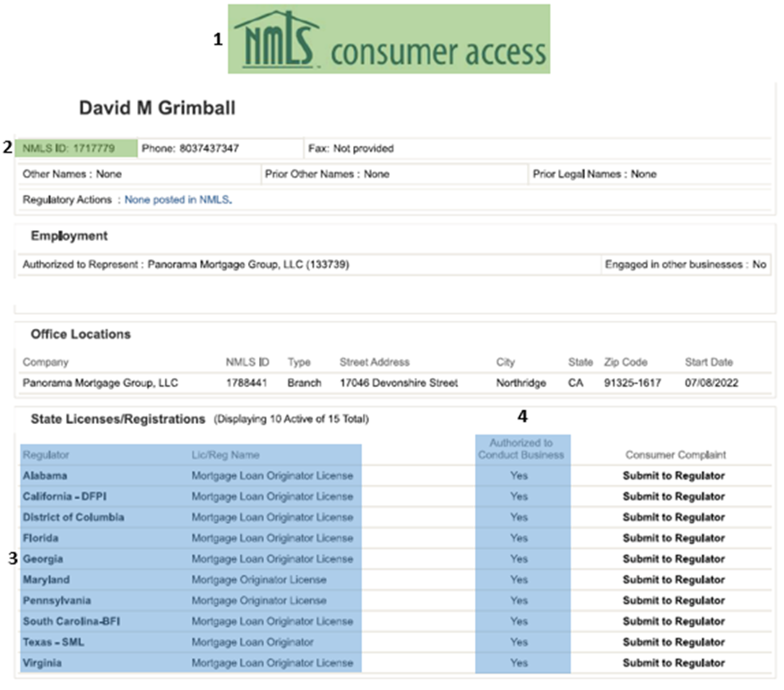Screen dimensions: 784x690
Task: Click the David M Grimball name heading
Action: coord(157,108)
